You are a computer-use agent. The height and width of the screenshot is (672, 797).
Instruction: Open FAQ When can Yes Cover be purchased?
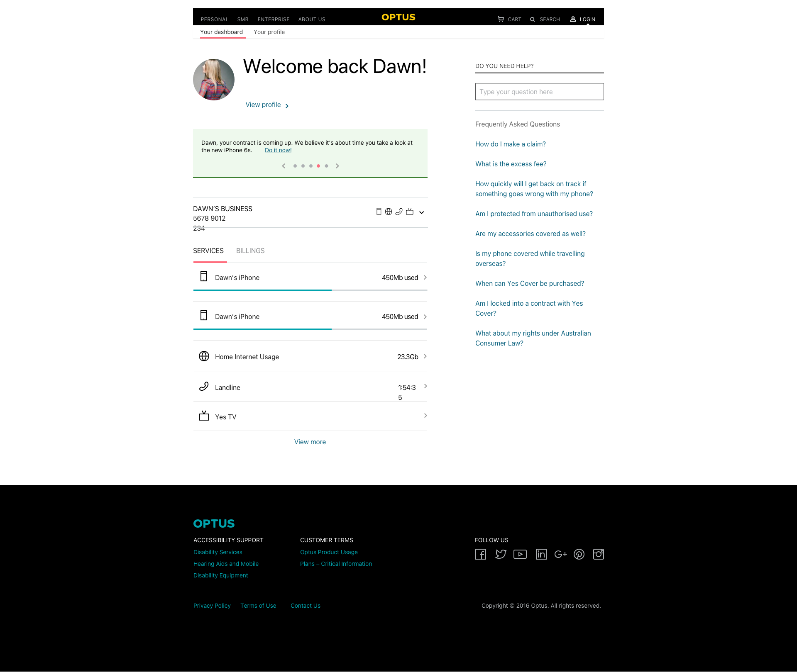point(529,283)
